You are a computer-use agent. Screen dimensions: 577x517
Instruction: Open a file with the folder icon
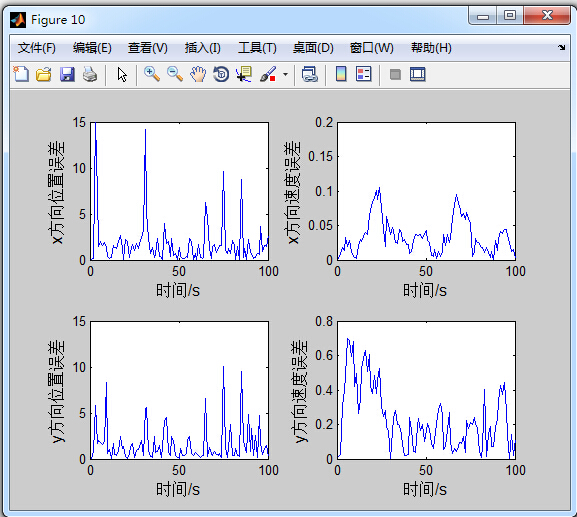point(44,74)
